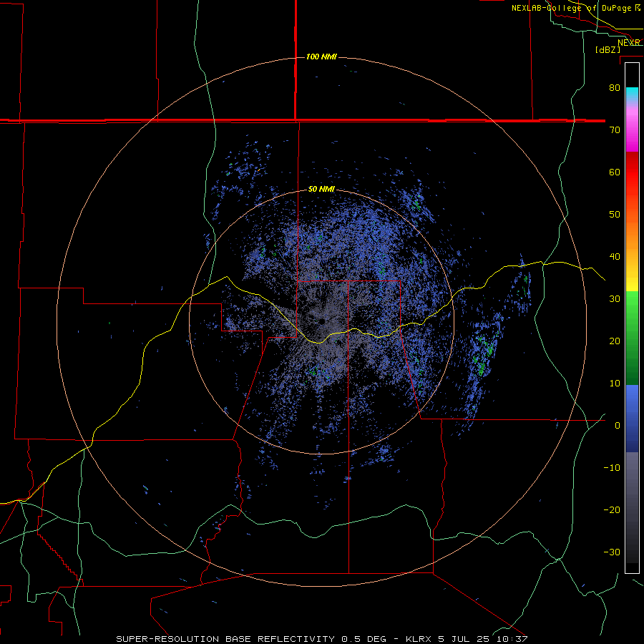644x644 pixels.
Task: Click the -20 value on the dBZ scale
Action: [x=612, y=509]
